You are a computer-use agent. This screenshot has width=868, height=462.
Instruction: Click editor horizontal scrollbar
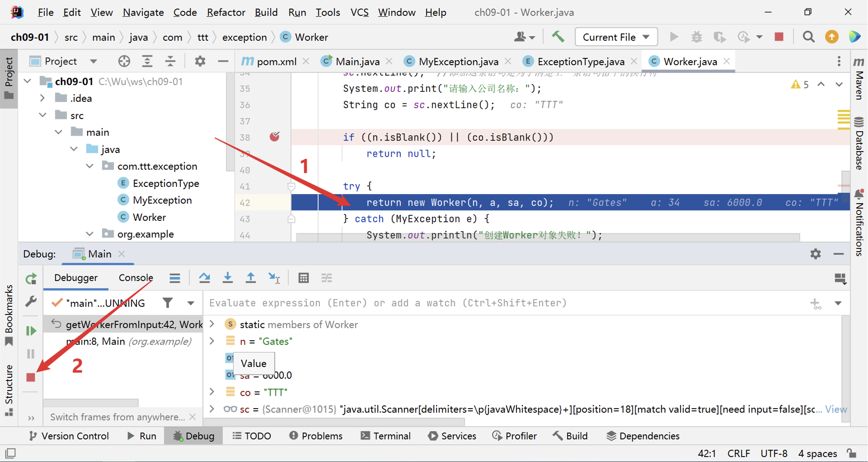pyautogui.click(x=548, y=238)
